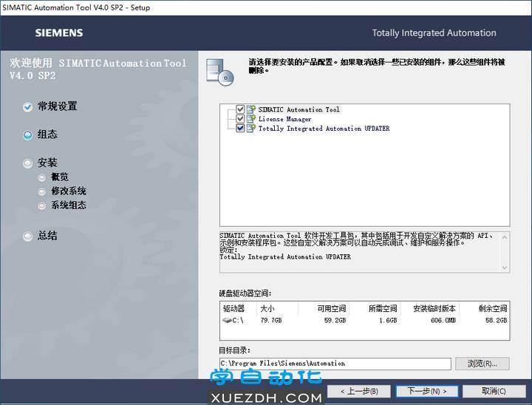Select the 系统组态 sub-step indicator
This screenshot has height=405, width=532.
(x=41, y=205)
